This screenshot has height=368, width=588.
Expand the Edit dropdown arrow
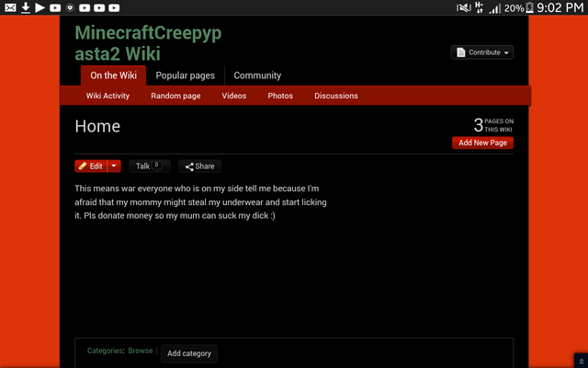tap(114, 166)
